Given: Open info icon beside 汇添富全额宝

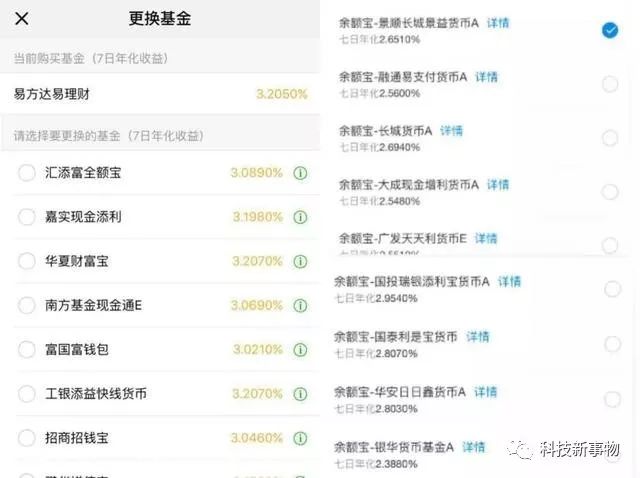Looking at the screenshot, I should (x=300, y=173).
